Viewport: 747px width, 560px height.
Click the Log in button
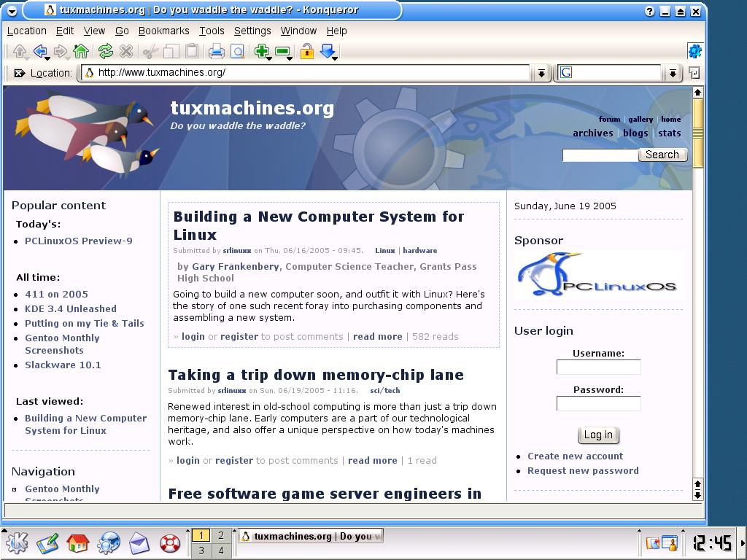(598, 435)
